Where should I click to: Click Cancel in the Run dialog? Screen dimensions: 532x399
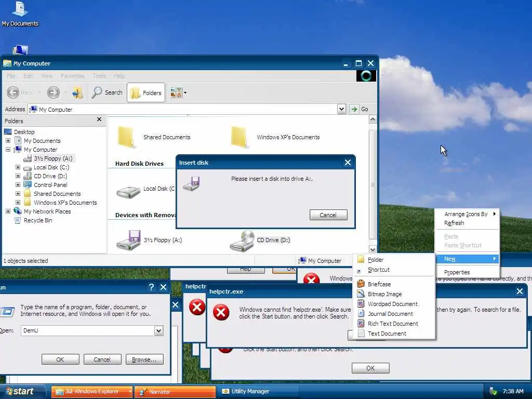[102, 360]
